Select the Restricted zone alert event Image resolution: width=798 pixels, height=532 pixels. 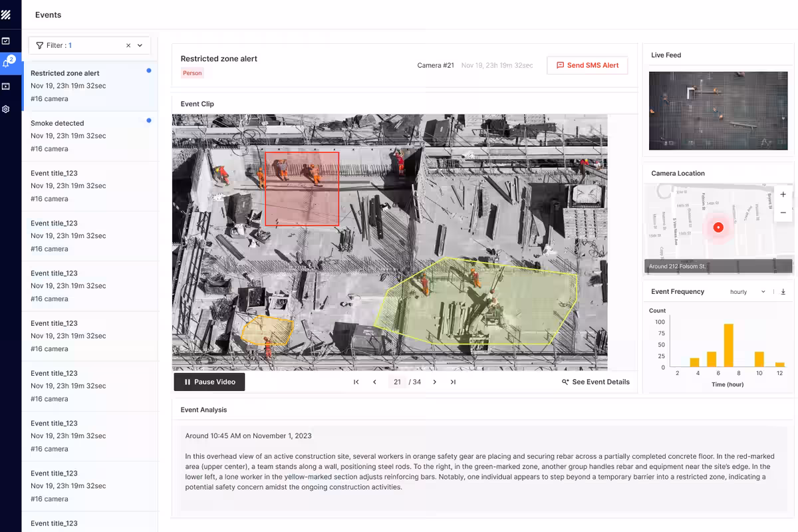pyautogui.click(x=90, y=86)
